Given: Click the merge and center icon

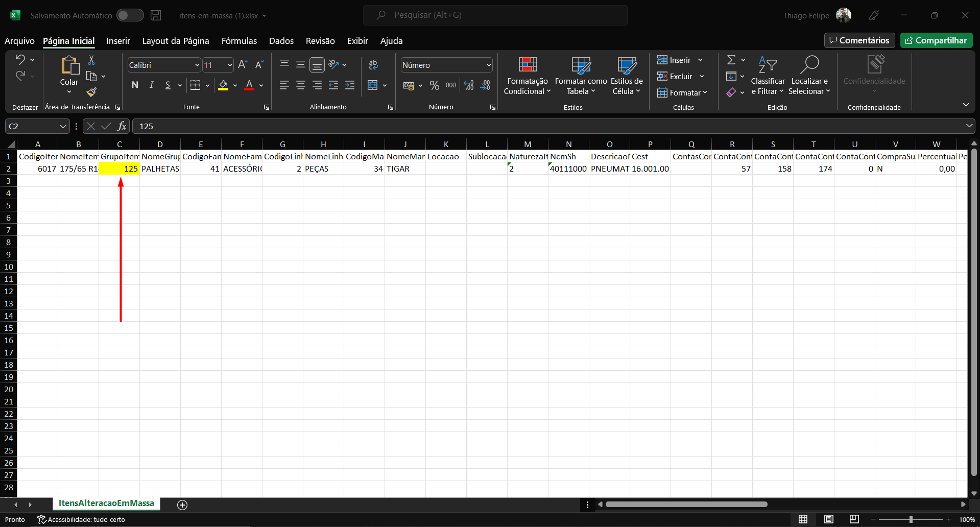Looking at the screenshot, I should click(x=373, y=85).
